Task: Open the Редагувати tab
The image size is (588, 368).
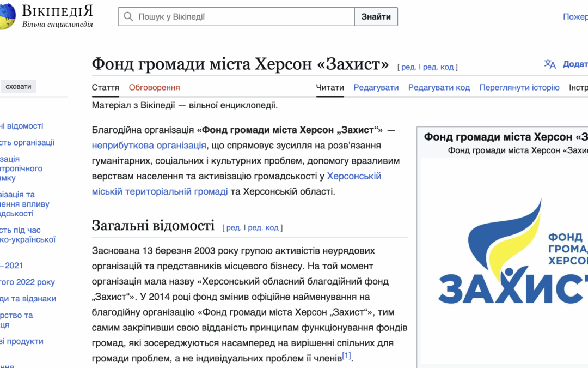Action: tap(376, 87)
